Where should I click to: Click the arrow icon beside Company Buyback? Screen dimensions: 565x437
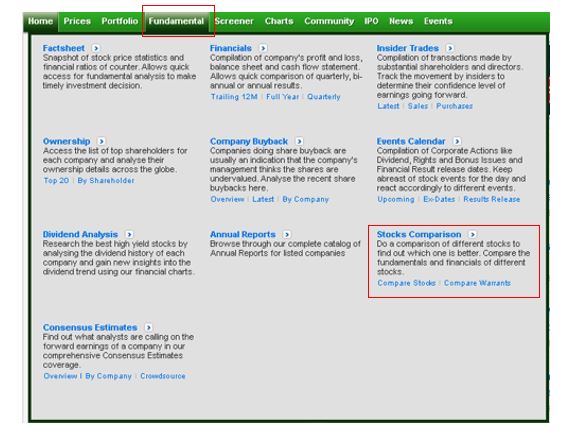tap(299, 141)
